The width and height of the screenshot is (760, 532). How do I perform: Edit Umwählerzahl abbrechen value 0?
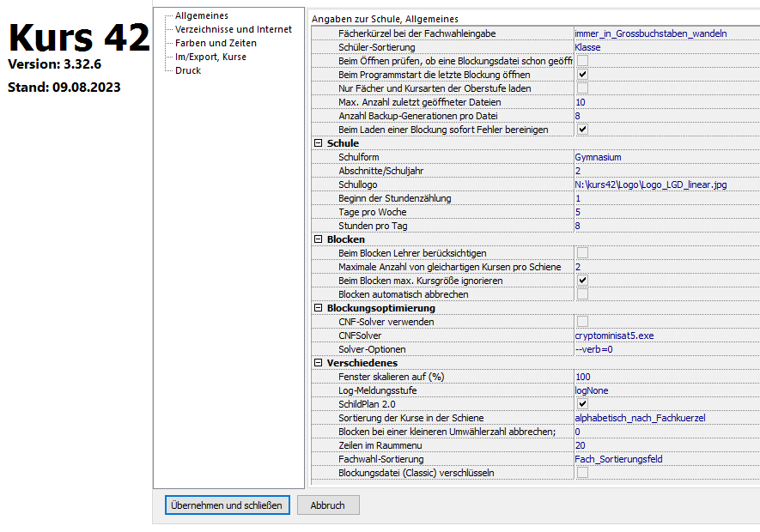667,432
